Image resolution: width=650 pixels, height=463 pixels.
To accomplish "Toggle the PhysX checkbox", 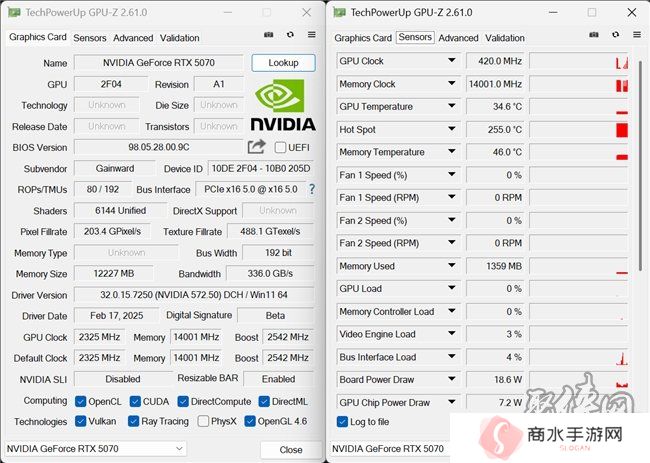I will click(203, 421).
